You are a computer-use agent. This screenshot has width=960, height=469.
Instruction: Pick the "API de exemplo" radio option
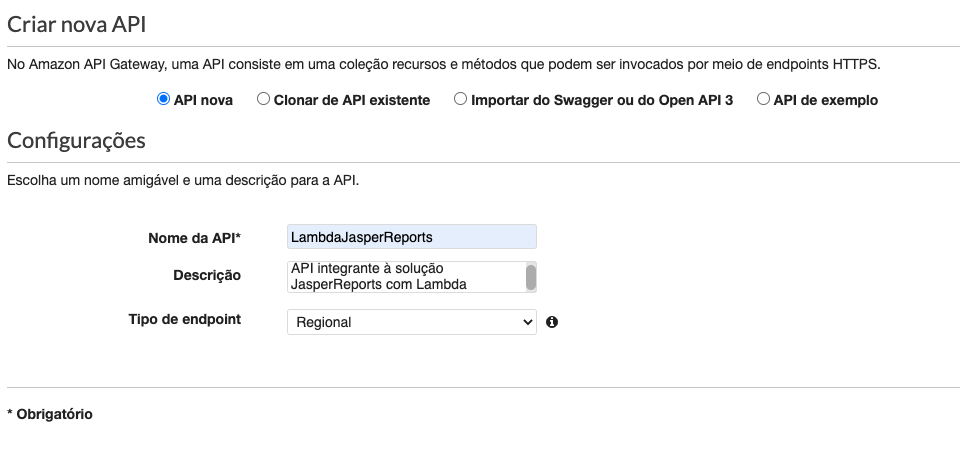(763, 99)
